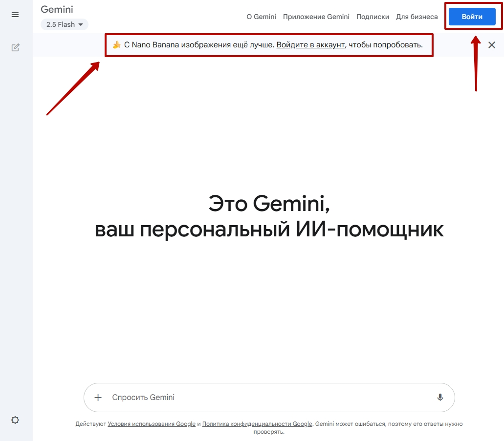Open "Политика конфиденциальности Google" link
This screenshot has height=441, width=504.
click(257, 423)
